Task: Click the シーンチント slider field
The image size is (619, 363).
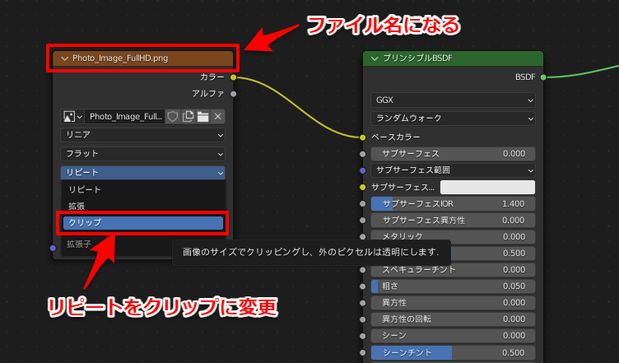Action: click(x=453, y=352)
